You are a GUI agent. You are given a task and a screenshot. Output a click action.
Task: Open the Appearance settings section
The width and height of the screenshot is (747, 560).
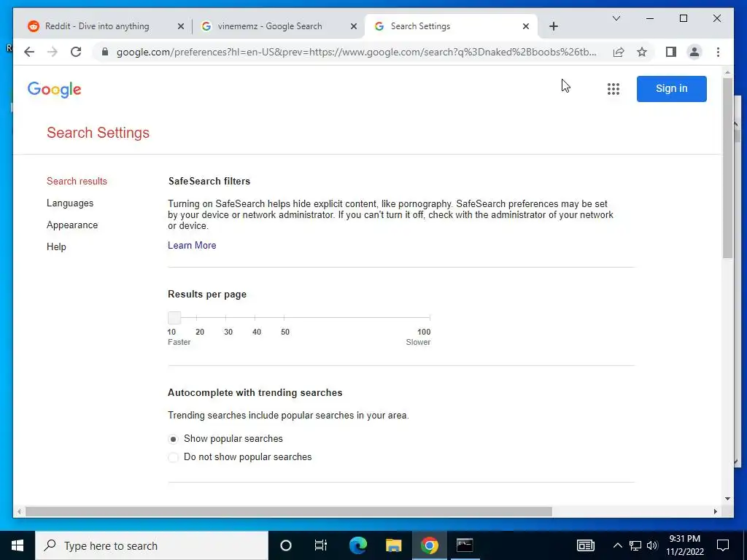(x=72, y=225)
